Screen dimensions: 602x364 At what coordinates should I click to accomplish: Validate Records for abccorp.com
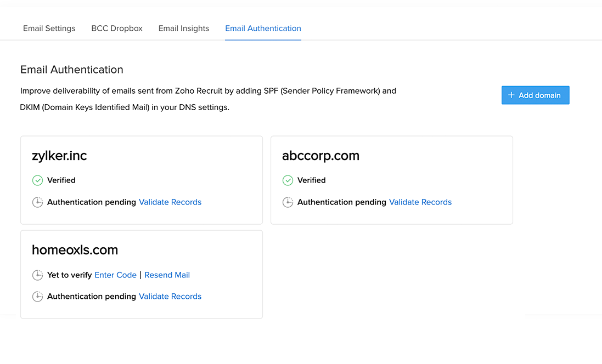pyautogui.click(x=420, y=202)
